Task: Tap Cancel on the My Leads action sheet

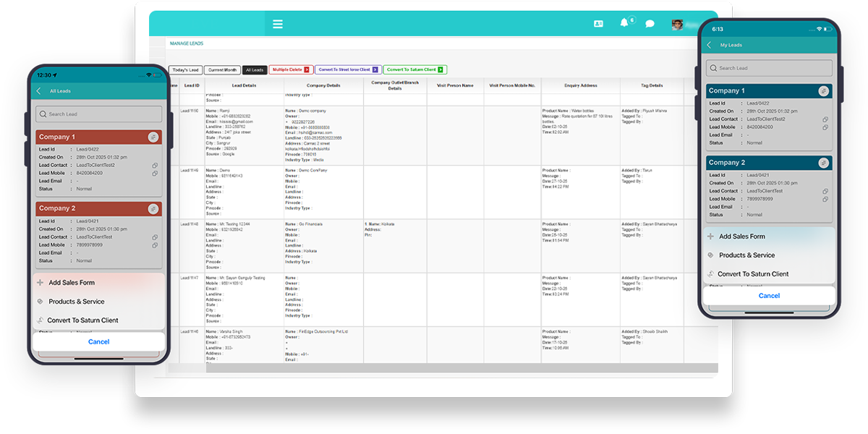Action: pos(769,296)
